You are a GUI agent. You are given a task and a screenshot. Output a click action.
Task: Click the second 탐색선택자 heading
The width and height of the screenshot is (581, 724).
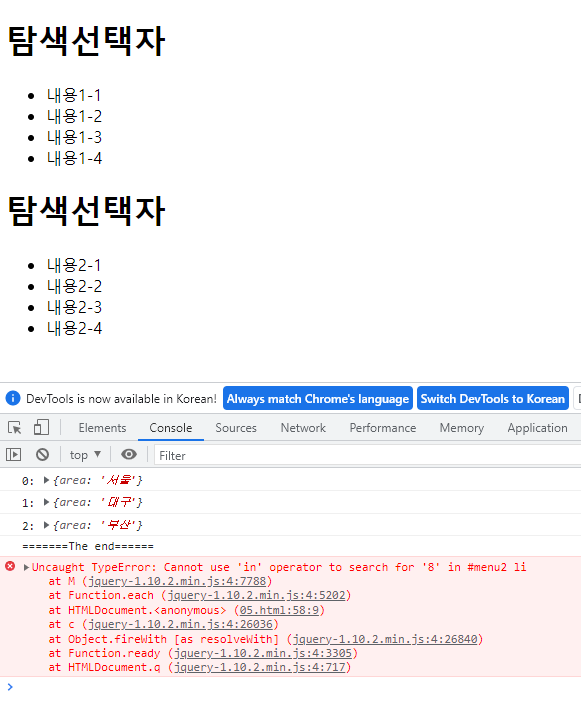coord(86,211)
